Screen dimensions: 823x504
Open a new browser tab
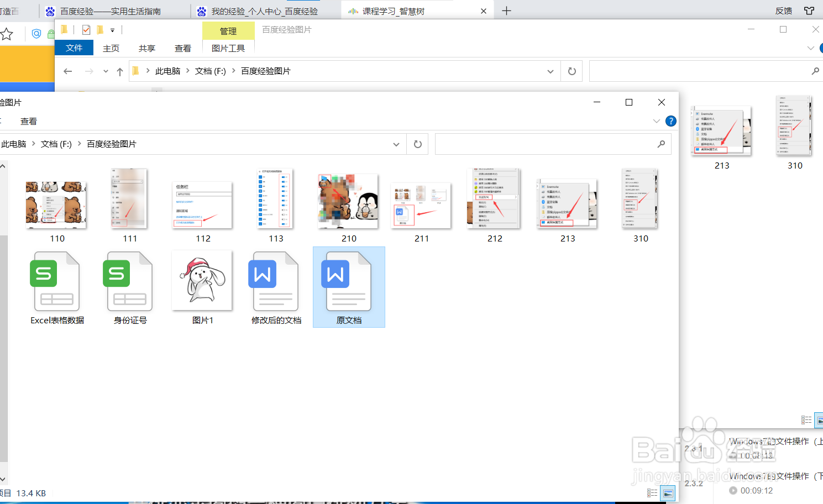tap(506, 11)
